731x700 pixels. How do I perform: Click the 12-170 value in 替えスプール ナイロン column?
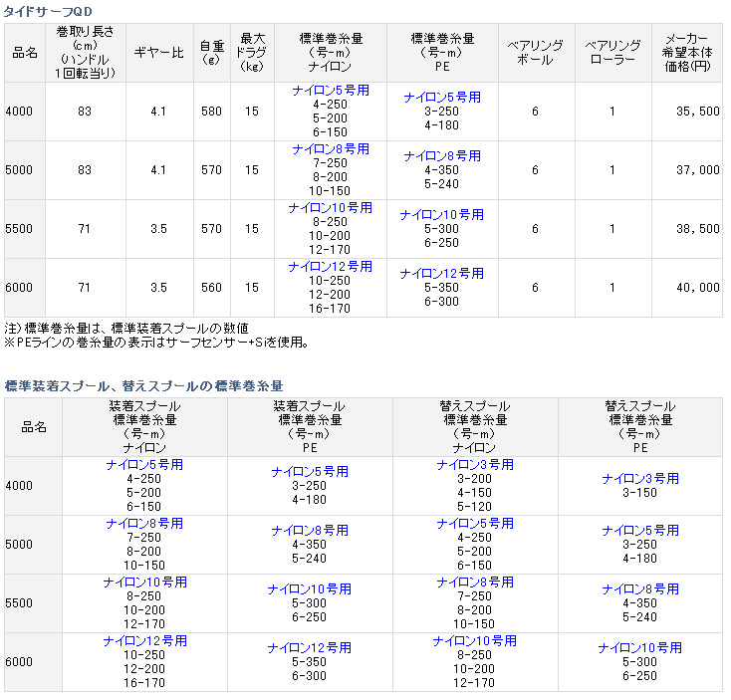(x=474, y=683)
